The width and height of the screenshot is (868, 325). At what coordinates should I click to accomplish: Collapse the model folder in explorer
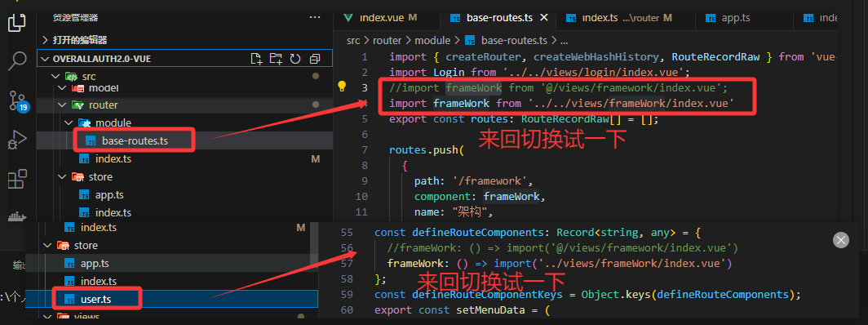185,88
